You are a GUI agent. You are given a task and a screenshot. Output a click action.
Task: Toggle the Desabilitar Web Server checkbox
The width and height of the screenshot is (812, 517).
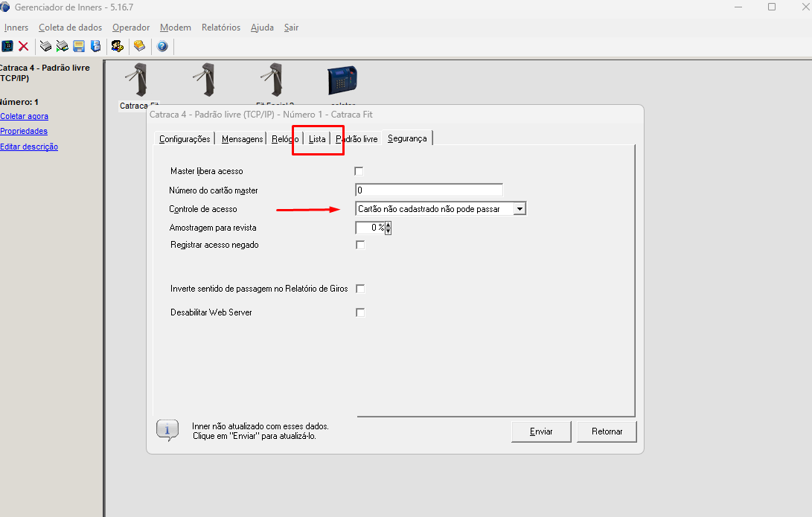(x=360, y=312)
